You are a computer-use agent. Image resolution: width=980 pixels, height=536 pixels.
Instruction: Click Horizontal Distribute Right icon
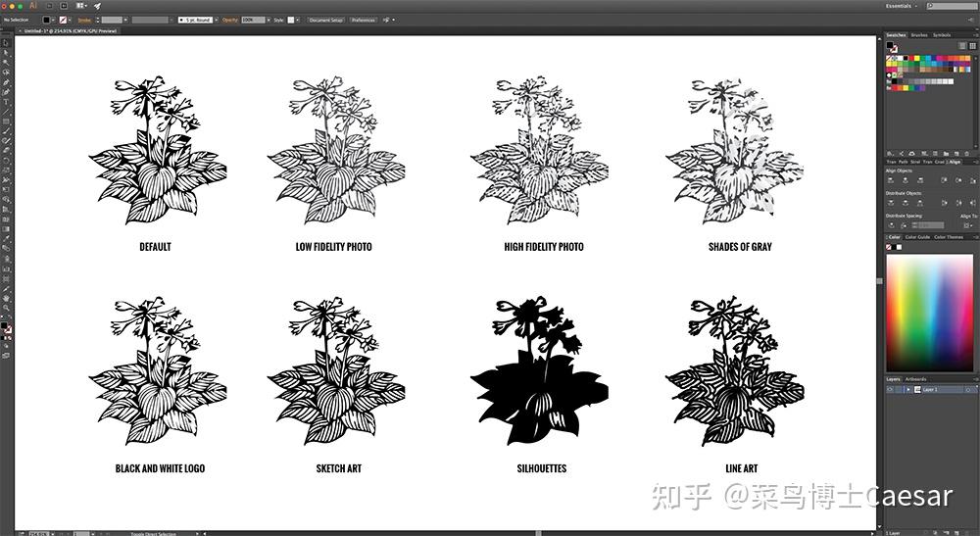pyautogui.click(x=973, y=203)
